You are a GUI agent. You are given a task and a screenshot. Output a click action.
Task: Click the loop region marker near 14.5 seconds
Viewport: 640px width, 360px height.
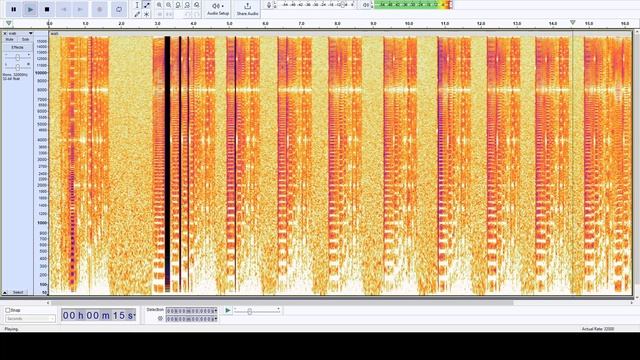pyautogui.click(x=572, y=23)
